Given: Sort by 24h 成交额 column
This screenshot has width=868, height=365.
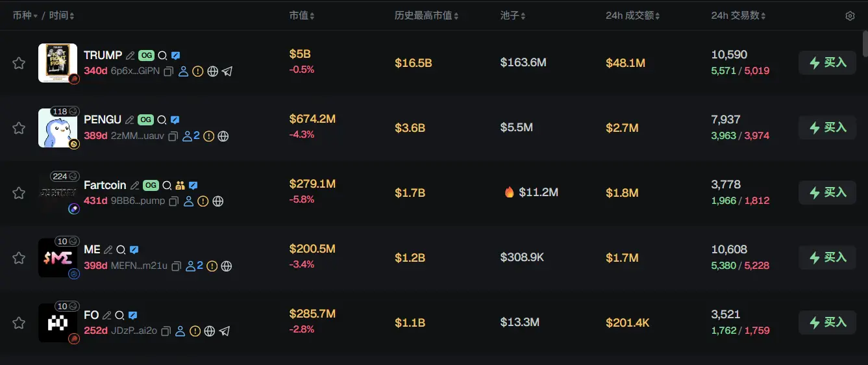Looking at the screenshot, I should pos(633,16).
